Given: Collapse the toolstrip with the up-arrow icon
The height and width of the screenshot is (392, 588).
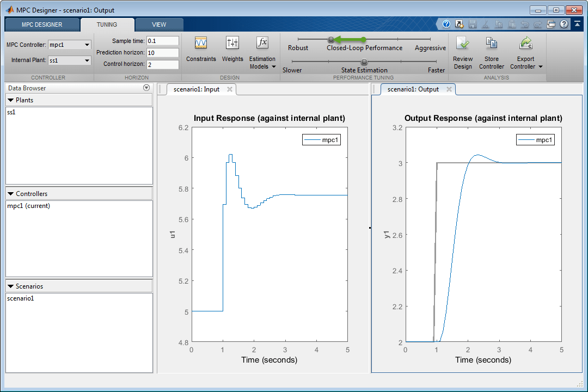Looking at the screenshot, I should click(x=578, y=23).
